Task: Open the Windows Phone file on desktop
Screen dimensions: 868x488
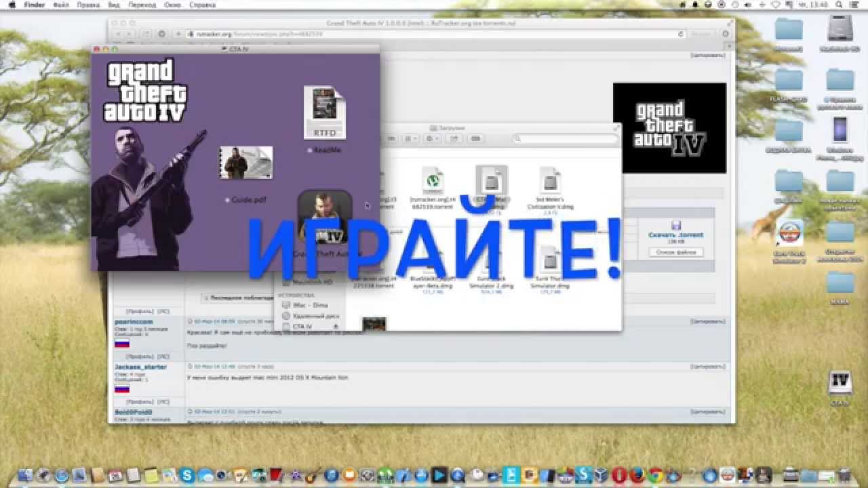Action: [840, 138]
